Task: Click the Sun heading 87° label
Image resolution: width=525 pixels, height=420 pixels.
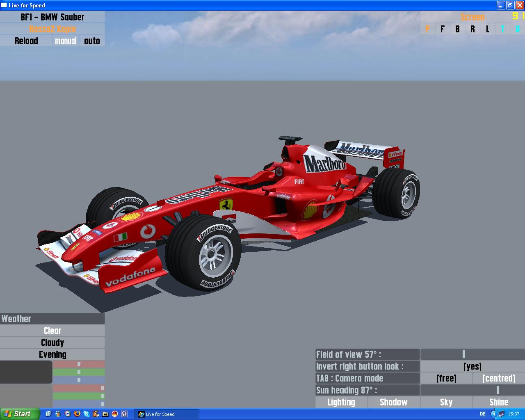Action: coord(367,390)
